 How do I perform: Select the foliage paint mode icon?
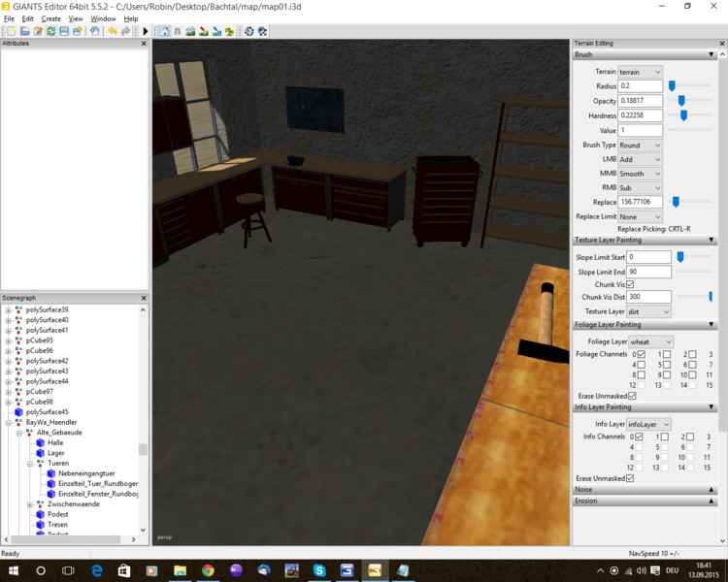[229, 31]
